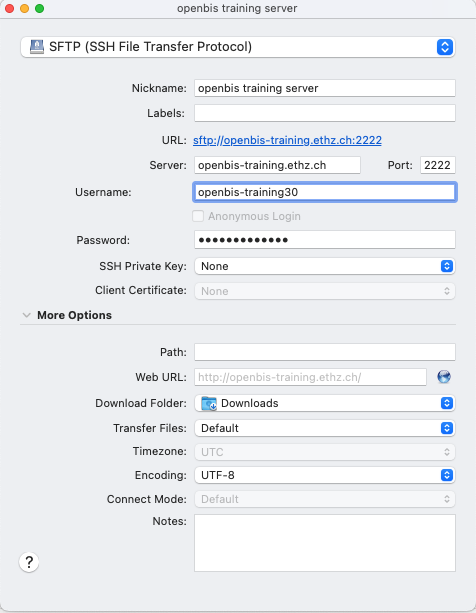Collapse the More Options section
The height and width of the screenshot is (613, 476).
click(27, 315)
